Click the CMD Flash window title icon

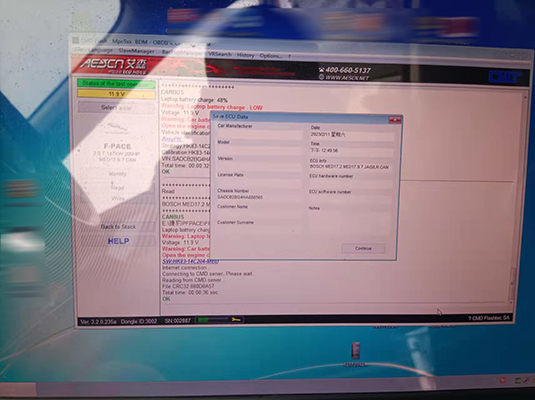(76, 40)
